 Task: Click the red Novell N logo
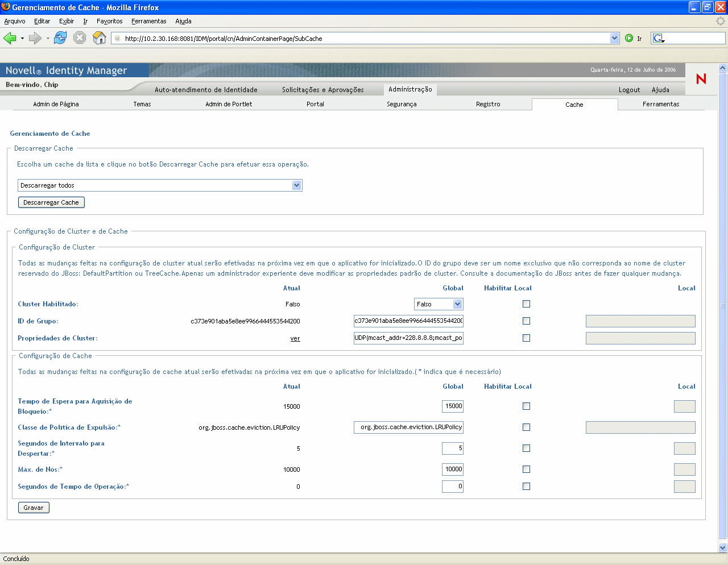(701, 78)
